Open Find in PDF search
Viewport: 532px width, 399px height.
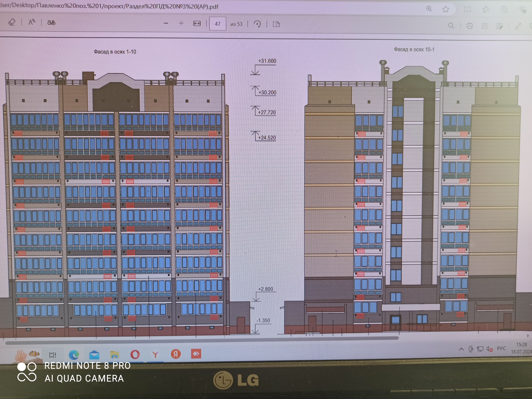[451, 26]
